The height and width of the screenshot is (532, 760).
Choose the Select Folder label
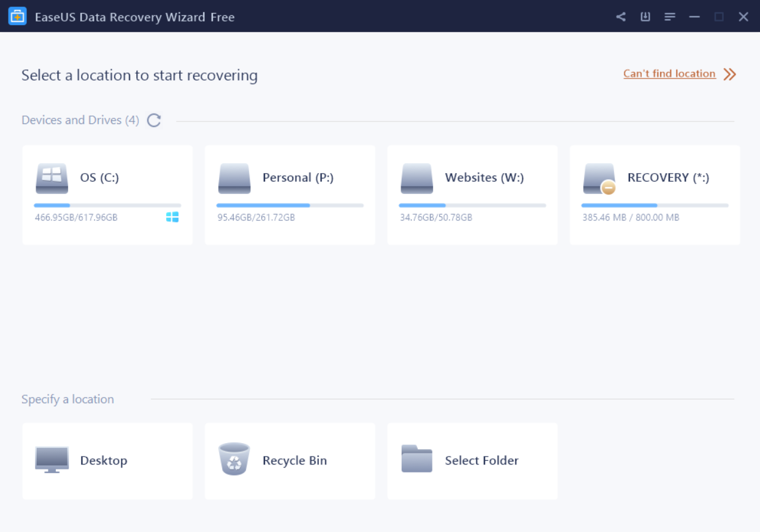482,460
